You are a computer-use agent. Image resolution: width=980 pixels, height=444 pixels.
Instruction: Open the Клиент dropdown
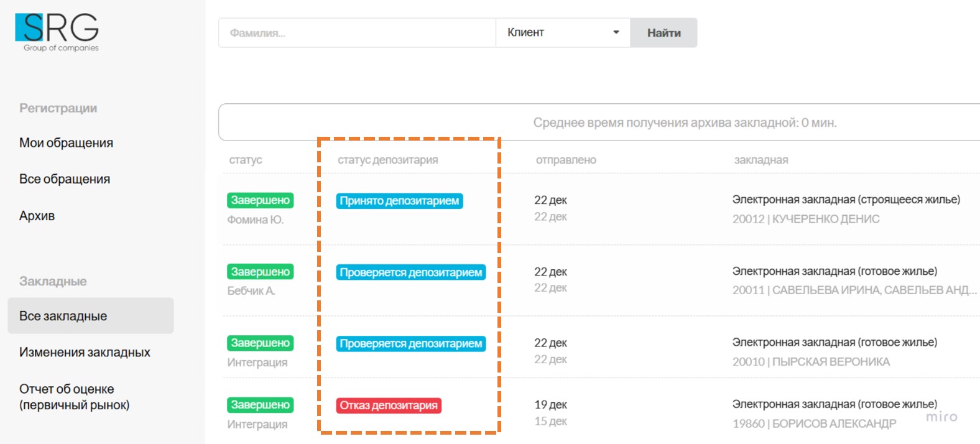(563, 33)
